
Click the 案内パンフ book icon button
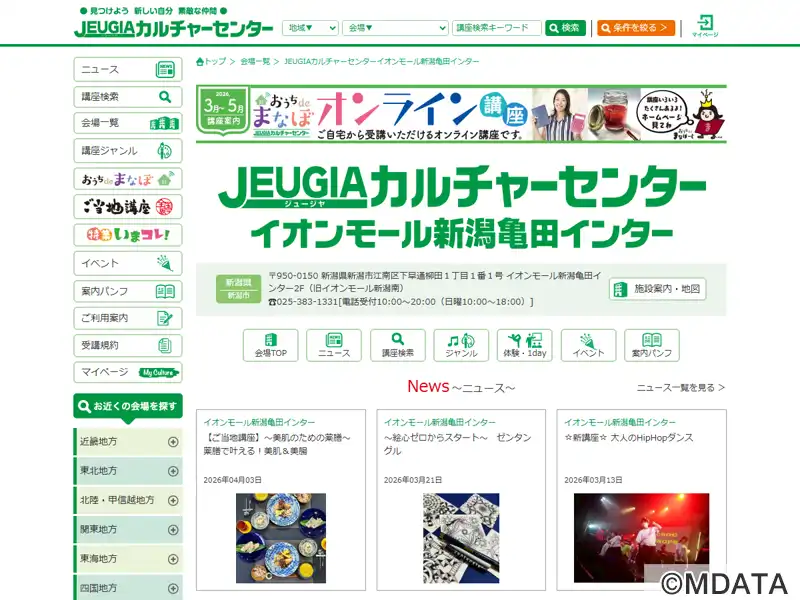click(x=652, y=345)
